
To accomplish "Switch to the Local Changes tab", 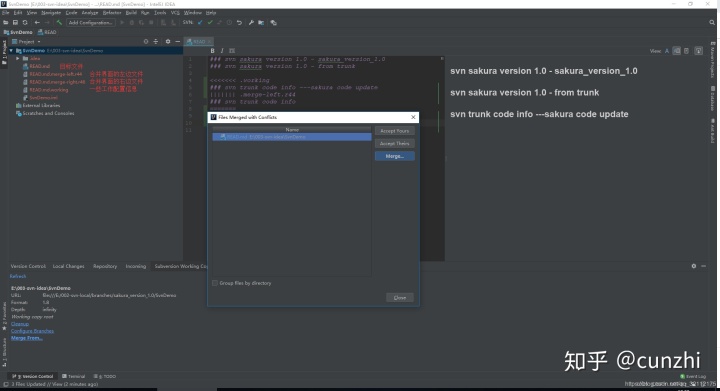I will pos(68,266).
